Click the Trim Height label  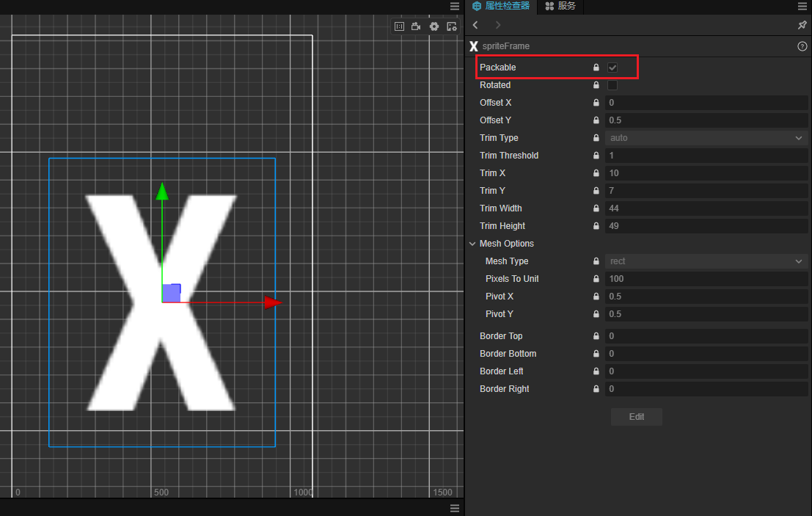(x=502, y=226)
